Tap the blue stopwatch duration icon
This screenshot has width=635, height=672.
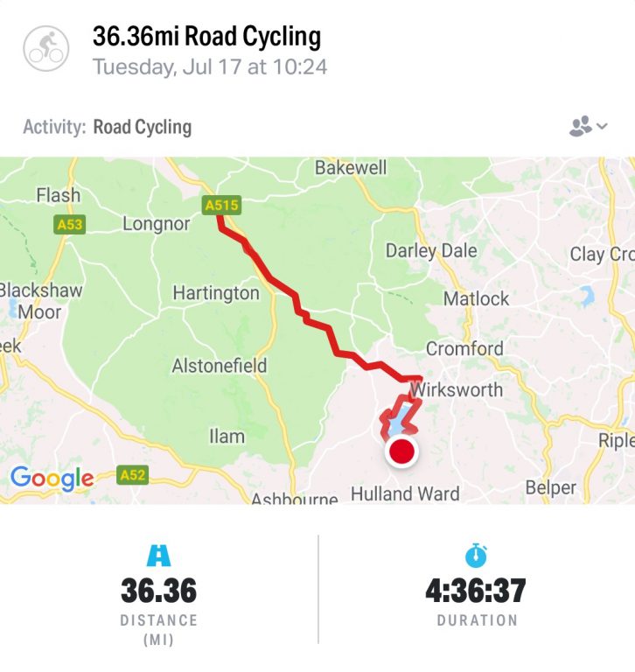click(477, 555)
